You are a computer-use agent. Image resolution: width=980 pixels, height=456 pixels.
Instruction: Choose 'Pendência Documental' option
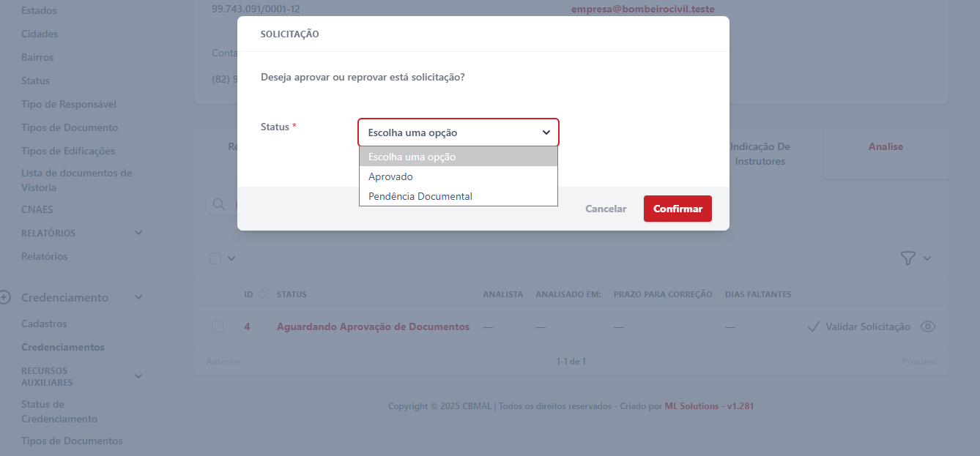(420, 196)
